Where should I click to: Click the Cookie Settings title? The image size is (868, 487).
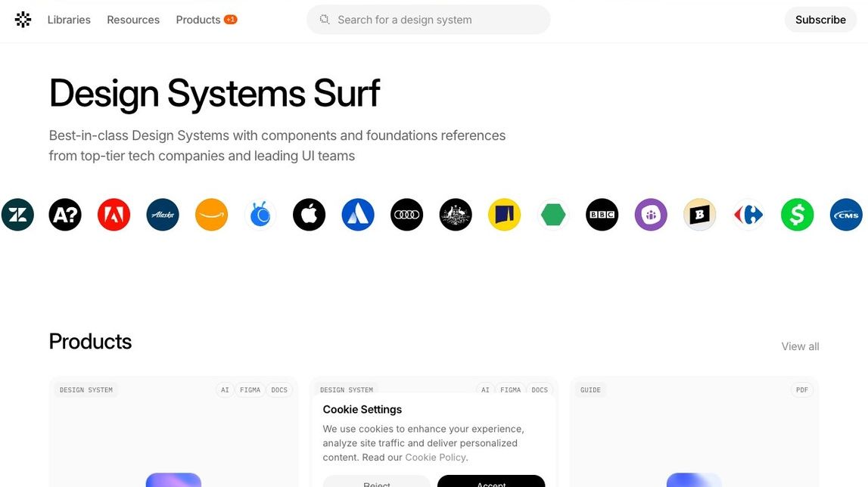[x=362, y=410]
